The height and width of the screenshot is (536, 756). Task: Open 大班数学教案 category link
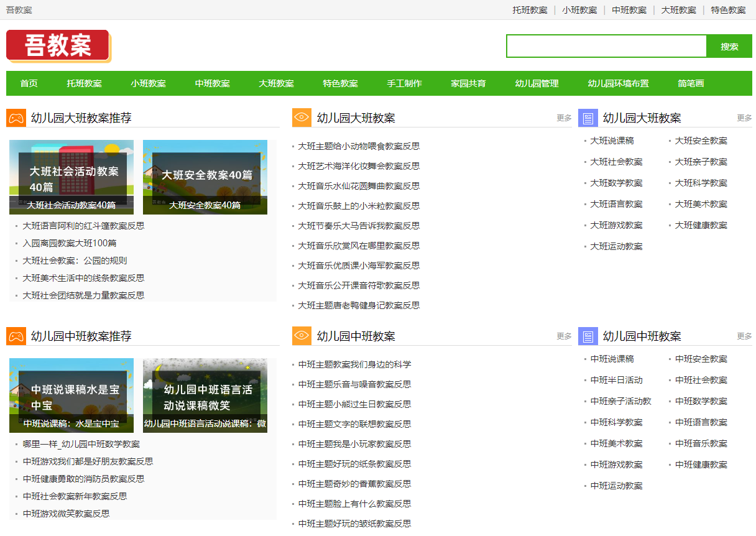(616, 183)
